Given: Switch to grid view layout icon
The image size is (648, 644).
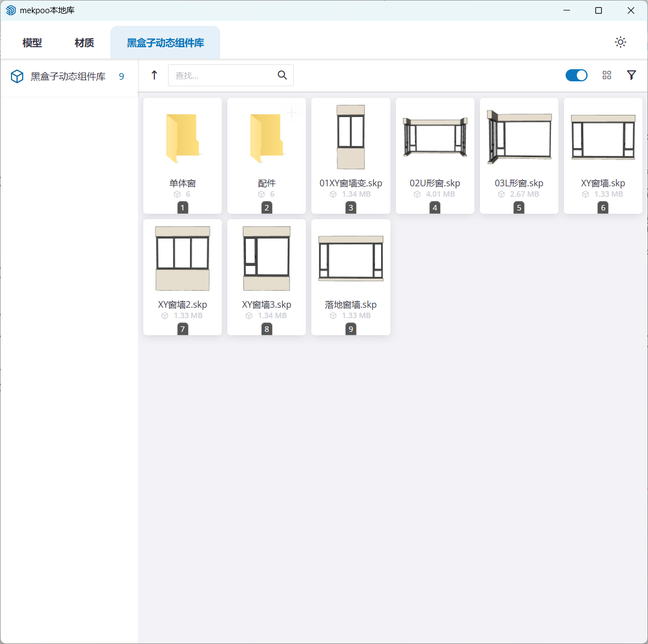Looking at the screenshot, I should tap(607, 75).
